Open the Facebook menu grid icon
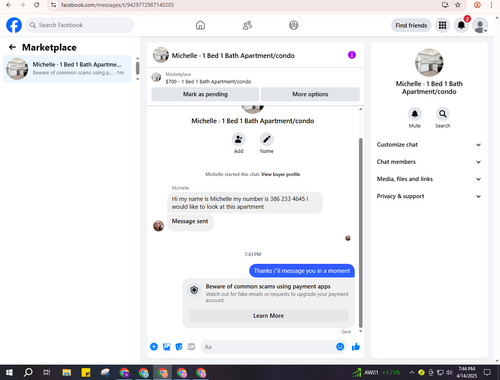500x380 pixels. (442, 25)
